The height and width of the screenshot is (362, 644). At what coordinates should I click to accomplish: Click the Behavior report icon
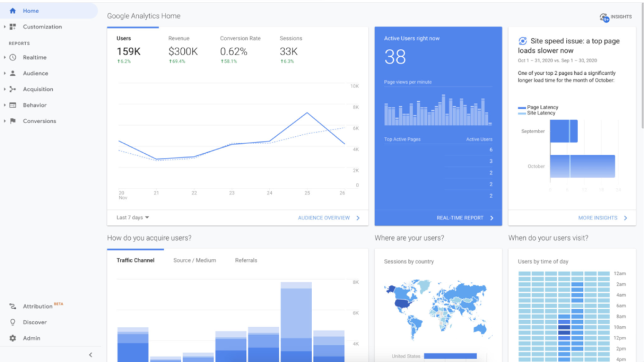[13, 105]
